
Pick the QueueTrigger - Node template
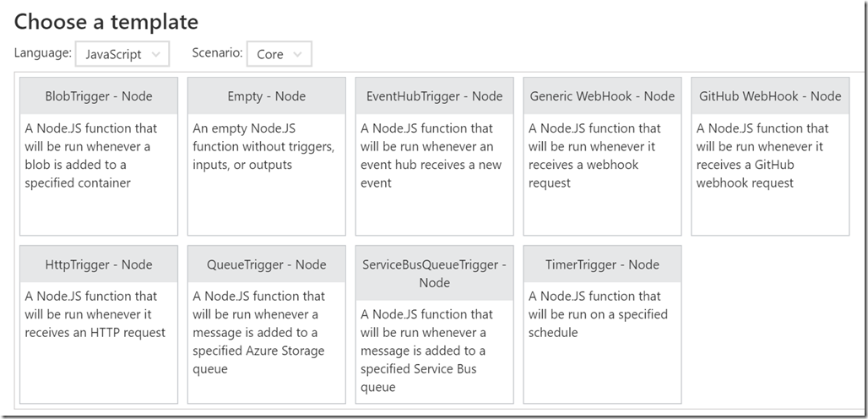click(x=266, y=264)
